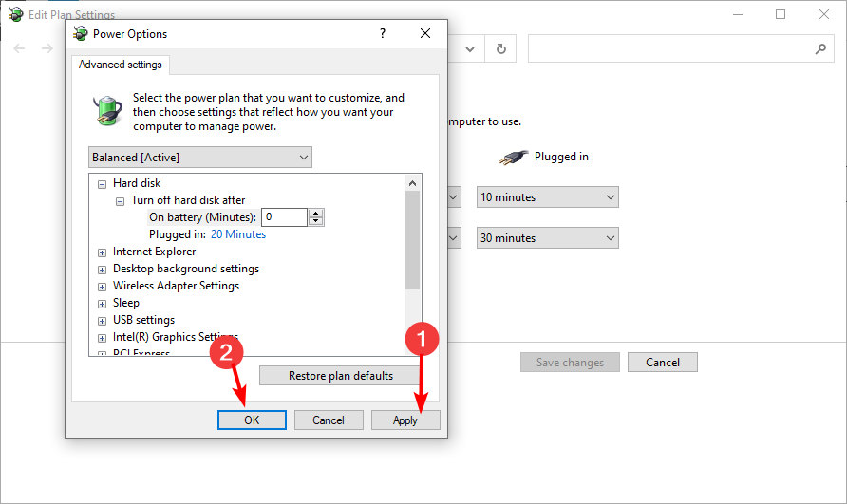The height and width of the screenshot is (504, 847).
Task: Expand the Internet Explorer node
Action: click(103, 252)
